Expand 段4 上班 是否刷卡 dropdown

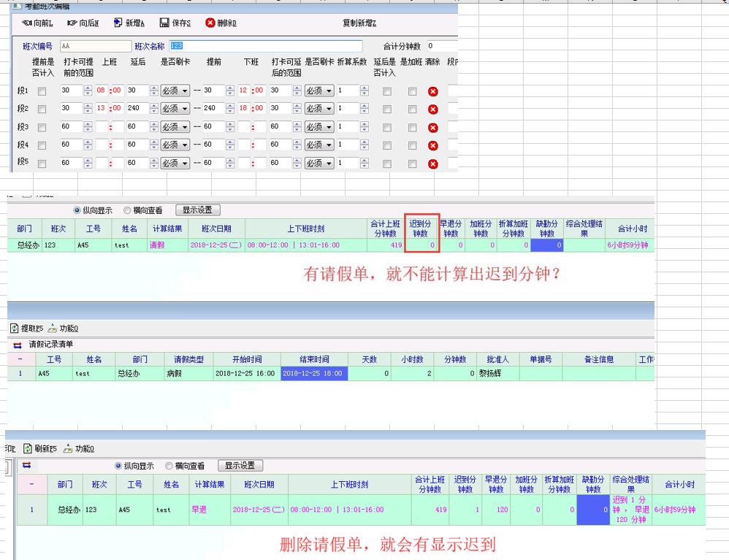coord(185,145)
